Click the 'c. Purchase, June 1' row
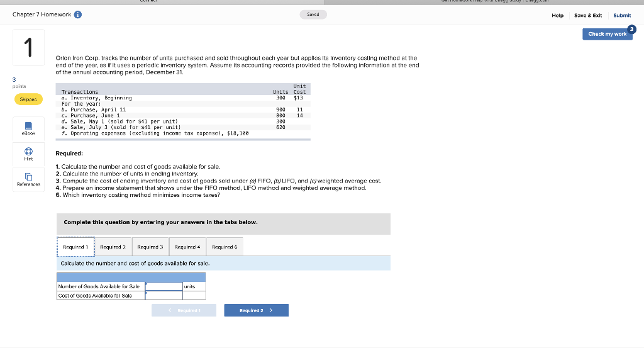The width and height of the screenshot is (644, 348). (183, 115)
